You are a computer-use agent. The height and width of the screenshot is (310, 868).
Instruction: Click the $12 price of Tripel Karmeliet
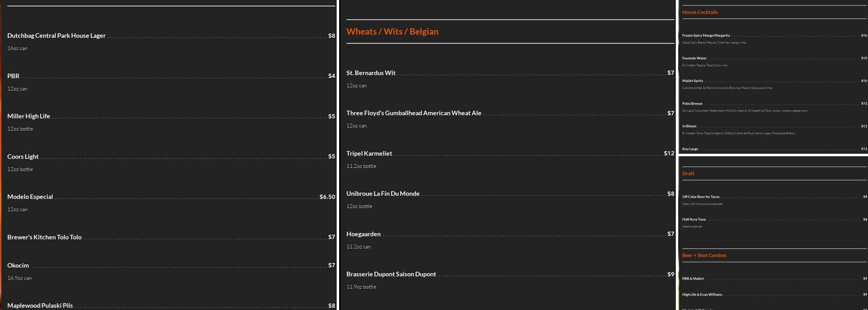point(669,154)
